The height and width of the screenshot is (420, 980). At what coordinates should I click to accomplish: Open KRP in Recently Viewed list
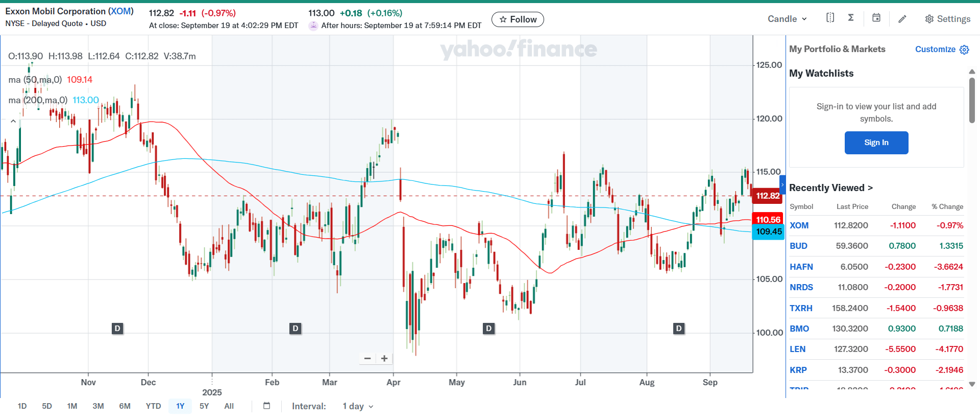click(x=798, y=370)
